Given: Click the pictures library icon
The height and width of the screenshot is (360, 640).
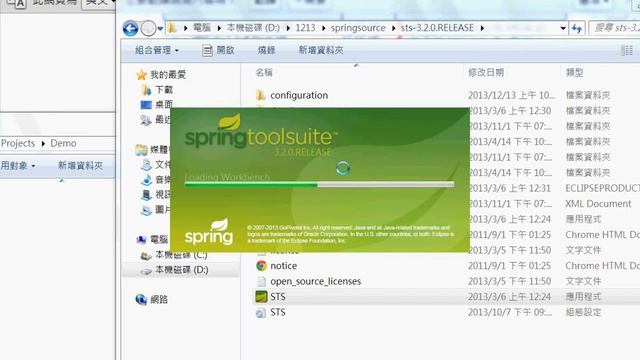Looking at the screenshot, I should tap(146, 210).
